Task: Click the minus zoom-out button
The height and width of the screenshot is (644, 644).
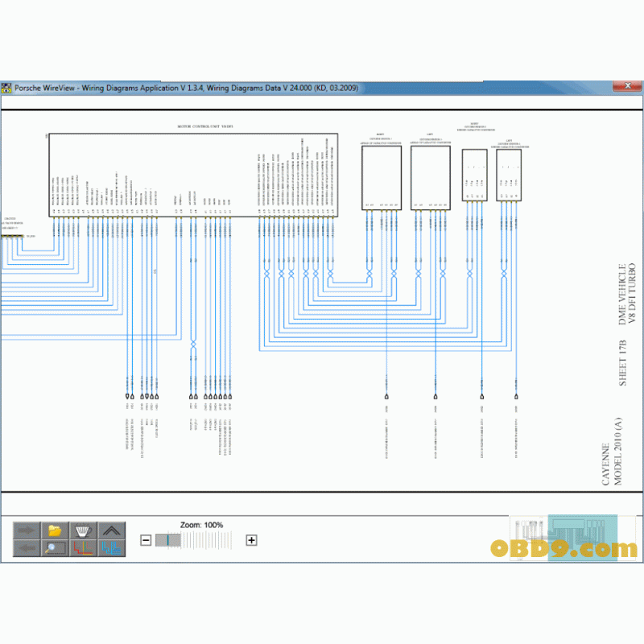Action: tap(146, 540)
